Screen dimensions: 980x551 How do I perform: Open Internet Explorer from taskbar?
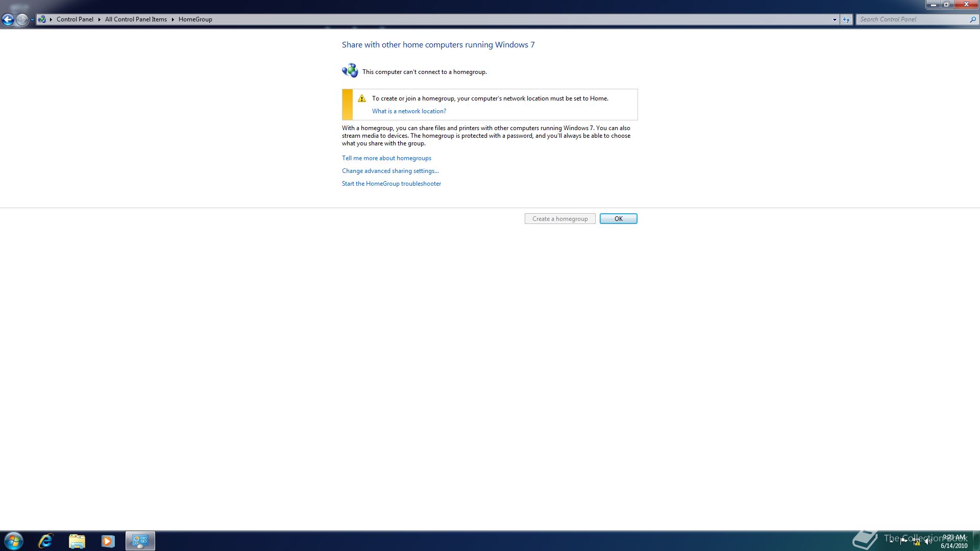point(45,541)
